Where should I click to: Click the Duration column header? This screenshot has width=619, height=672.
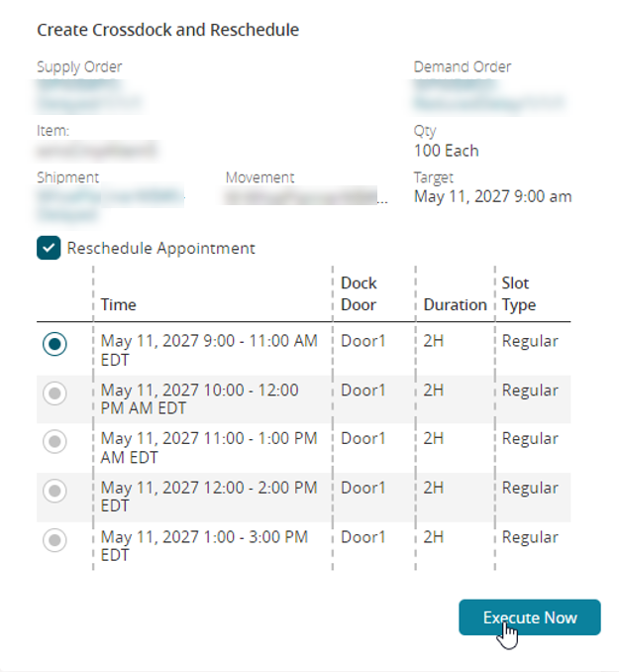pos(455,305)
